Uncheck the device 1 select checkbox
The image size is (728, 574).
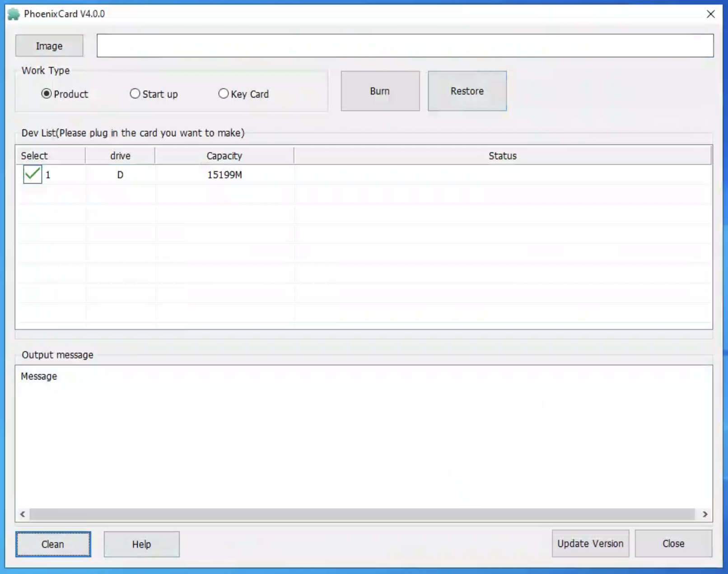tap(33, 175)
